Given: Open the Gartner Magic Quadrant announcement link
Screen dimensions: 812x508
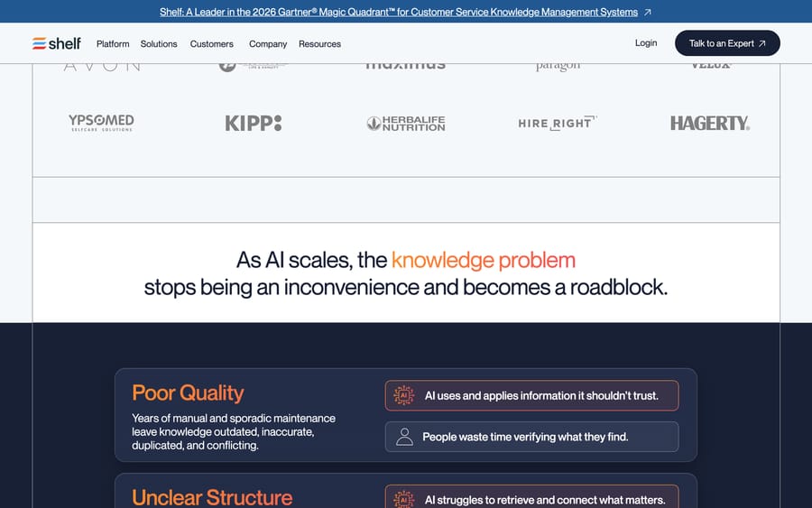Looking at the screenshot, I should coord(398,12).
